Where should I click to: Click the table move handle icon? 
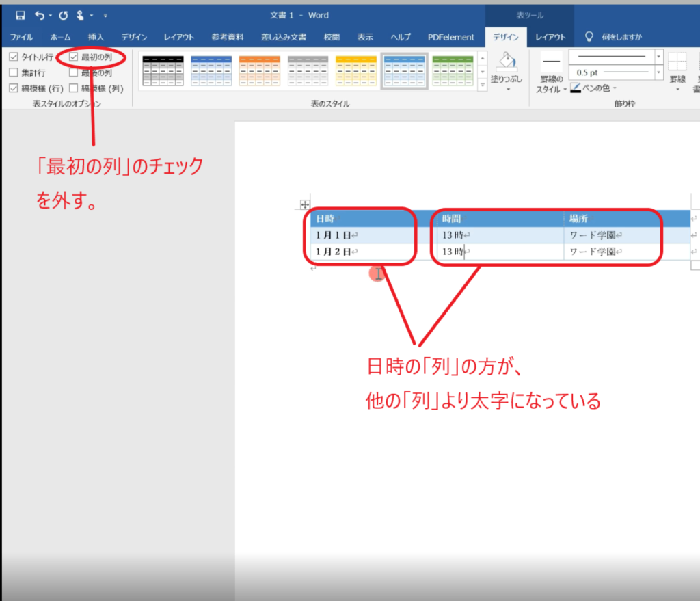click(305, 204)
